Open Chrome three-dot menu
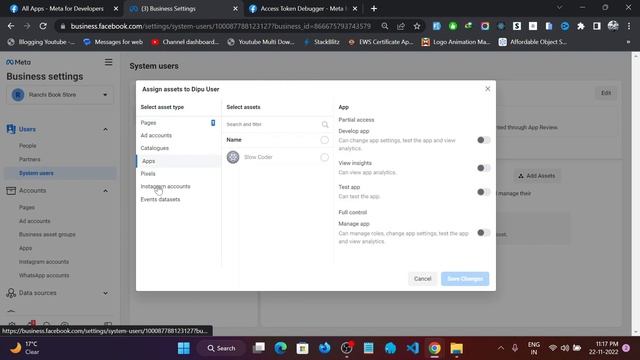Screen dimensions: 640x360 point(629,26)
